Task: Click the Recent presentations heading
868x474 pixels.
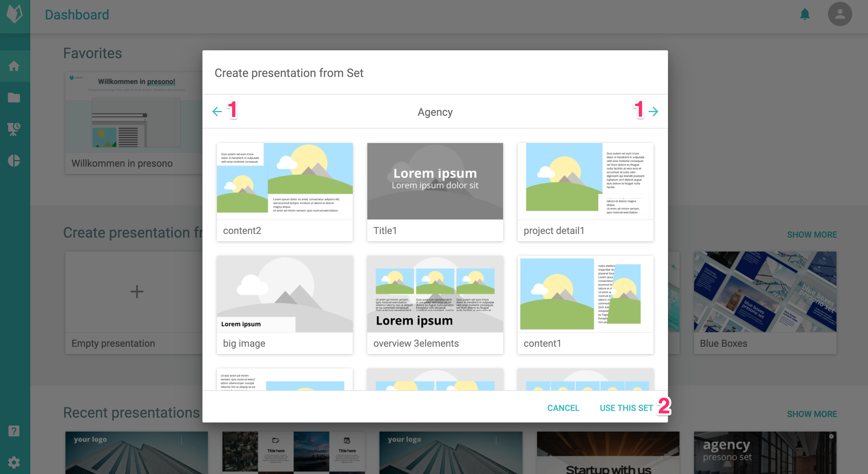Action: pos(132,412)
